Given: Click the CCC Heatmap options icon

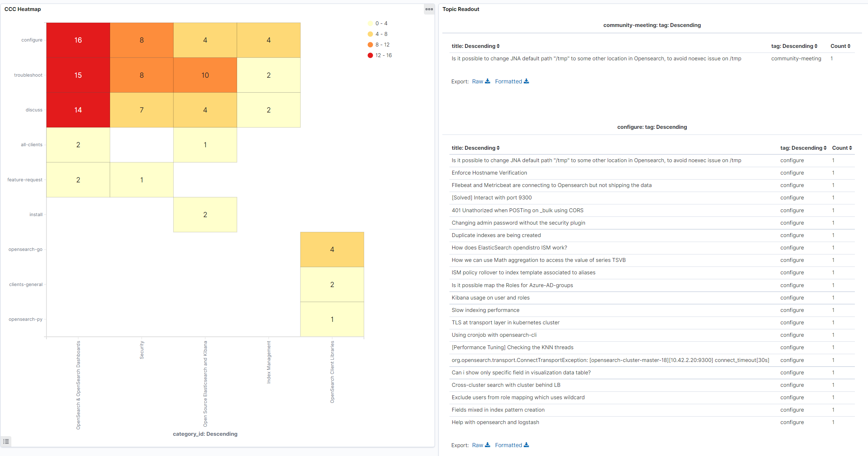Looking at the screenshot, I should tap(429, 9).
